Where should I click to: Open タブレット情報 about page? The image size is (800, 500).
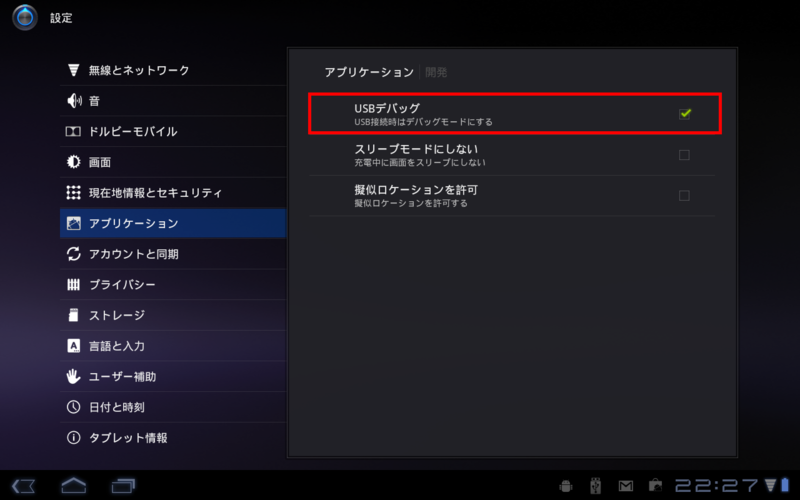pyautogui.click(x=173, y=437)
